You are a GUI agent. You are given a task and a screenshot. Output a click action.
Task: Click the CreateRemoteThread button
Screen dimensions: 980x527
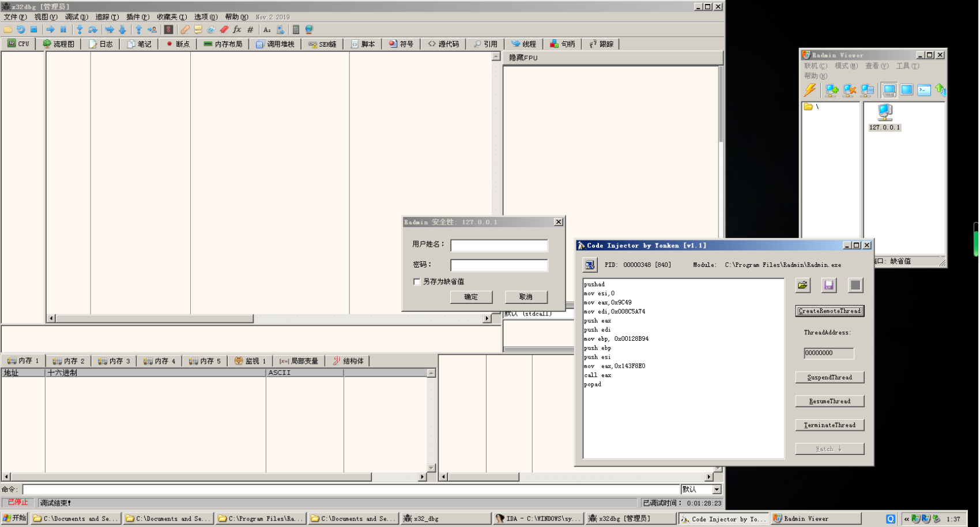830,311
